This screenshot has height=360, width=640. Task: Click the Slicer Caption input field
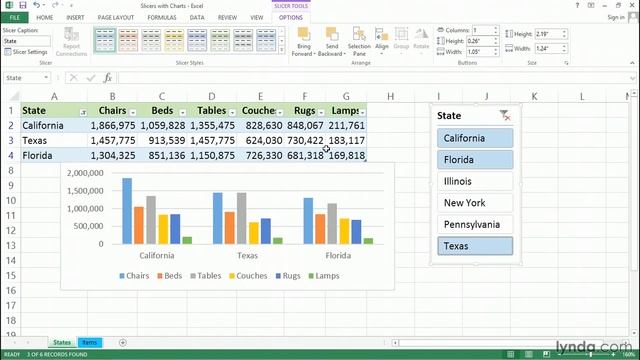pyautogui.click(x=27, y=41)
